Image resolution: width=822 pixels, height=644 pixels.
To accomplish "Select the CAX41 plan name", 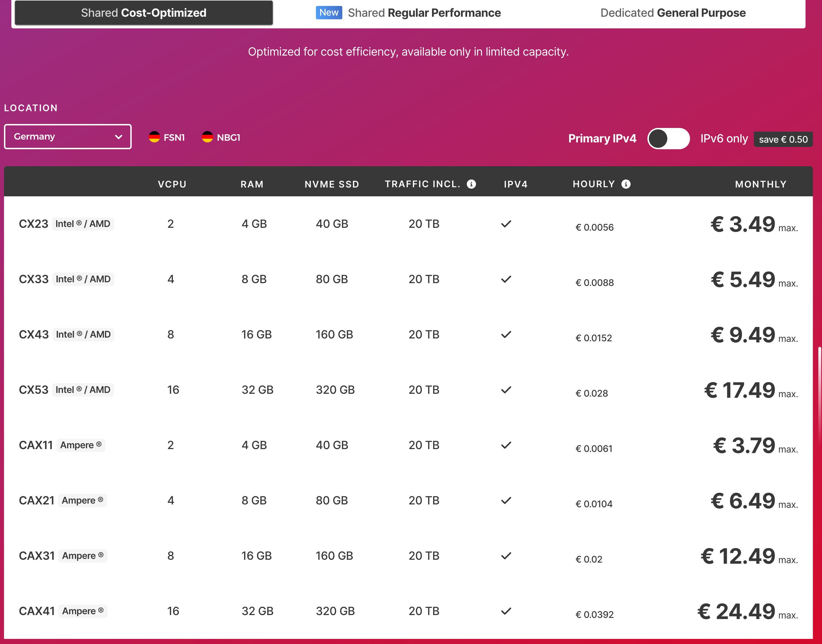I will click(x=37, y=611).
